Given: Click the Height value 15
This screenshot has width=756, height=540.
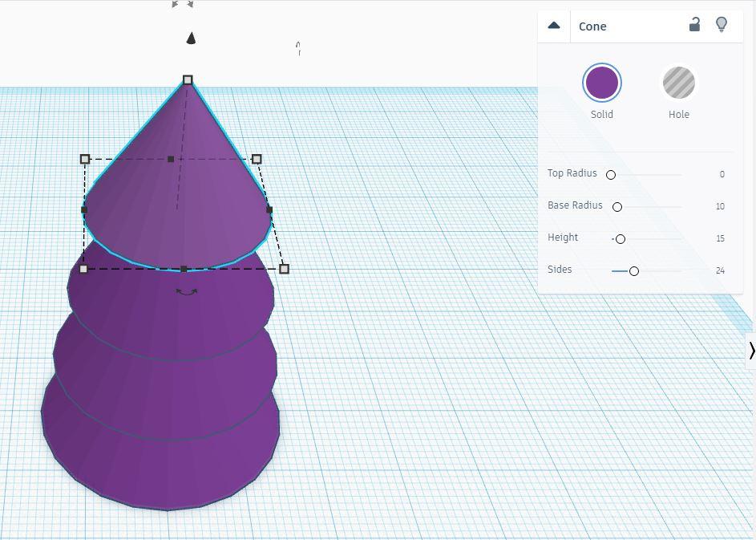Looking at the screenshot, I should pyautogui.click(x=720, y=238).
